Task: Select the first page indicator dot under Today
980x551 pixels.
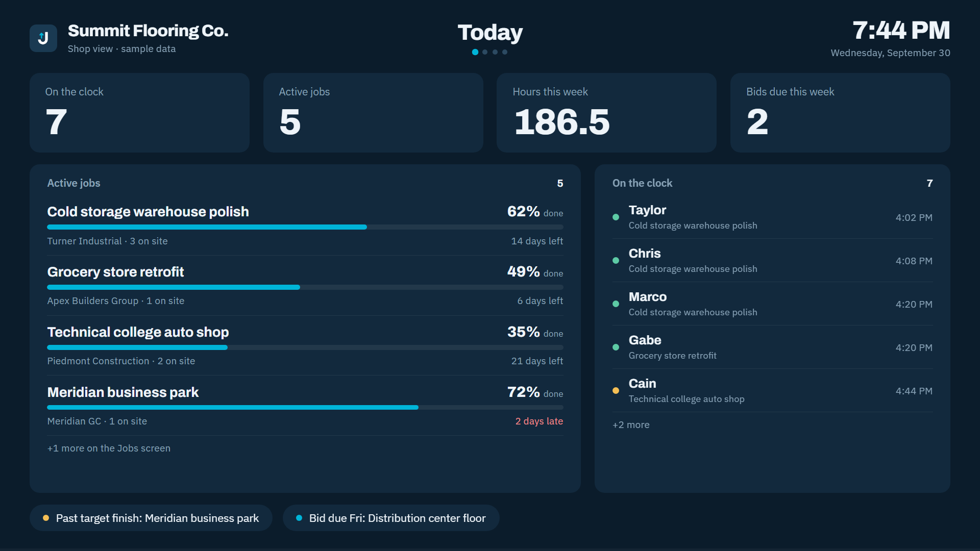Action: (x=475, y=52)
